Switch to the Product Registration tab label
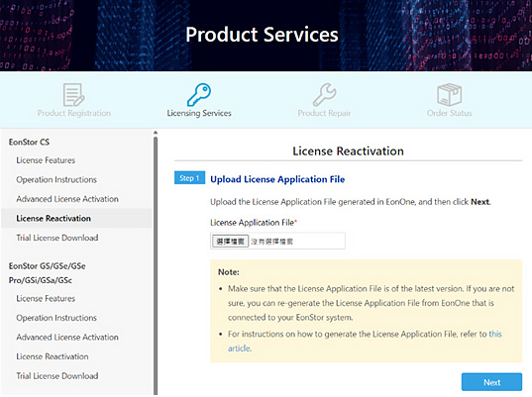This screenshot has width=532, height=397. [74, 113]
